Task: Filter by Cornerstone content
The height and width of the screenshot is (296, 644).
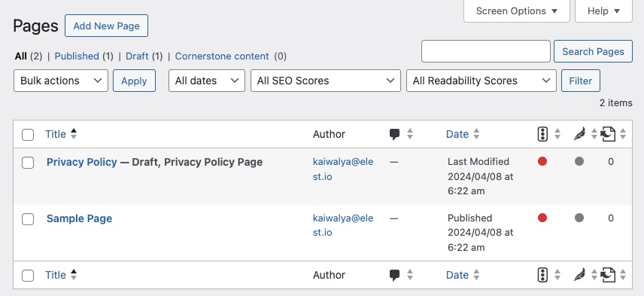Action: pos(222,56)
